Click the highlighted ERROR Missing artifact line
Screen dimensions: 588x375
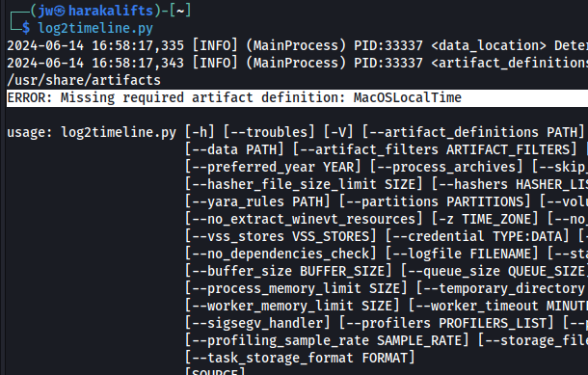(x=297, y=98)
